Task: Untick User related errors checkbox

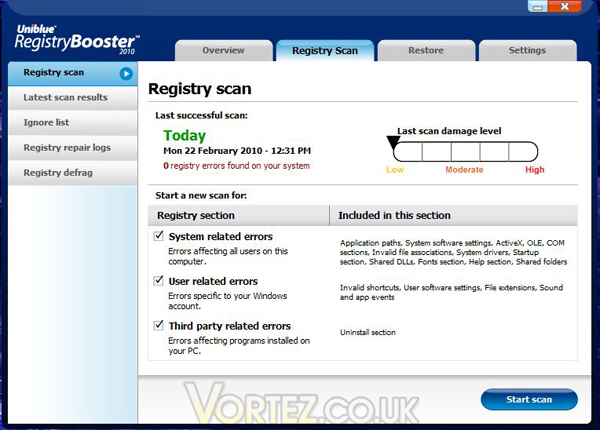Action: (x=158, y=280)
